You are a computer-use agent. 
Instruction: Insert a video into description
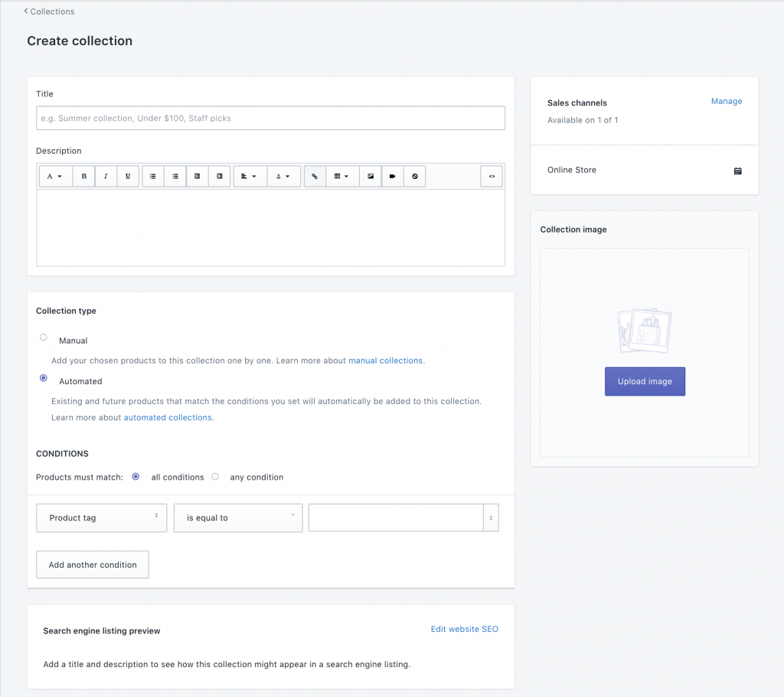393,177
